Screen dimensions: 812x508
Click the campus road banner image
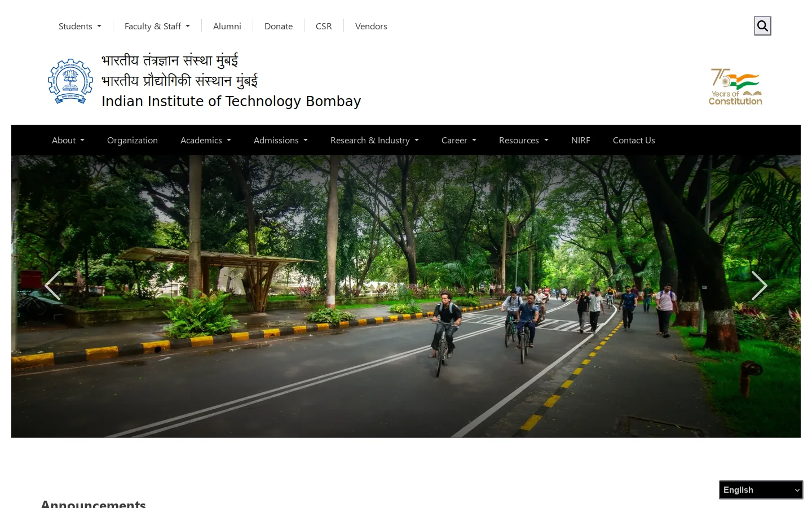point(406,296)
